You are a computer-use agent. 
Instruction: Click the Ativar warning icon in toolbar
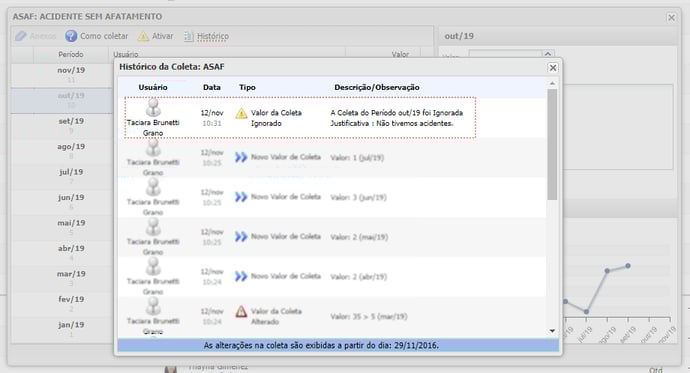click(143, 36)
